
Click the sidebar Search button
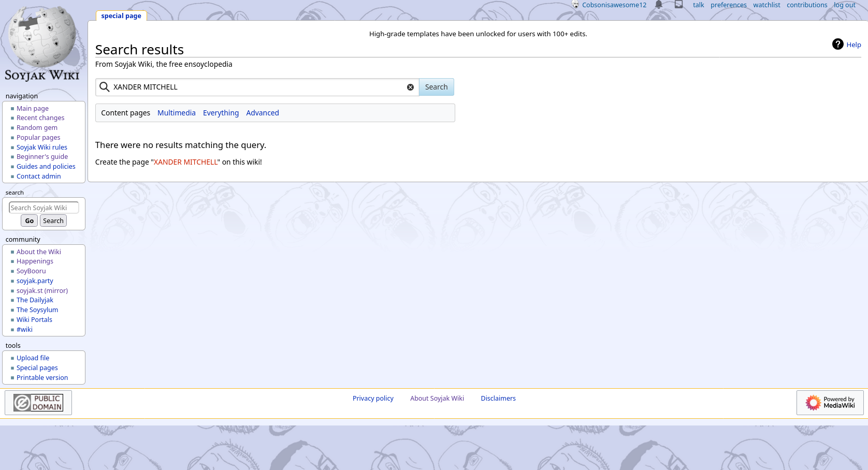(53, 221)
